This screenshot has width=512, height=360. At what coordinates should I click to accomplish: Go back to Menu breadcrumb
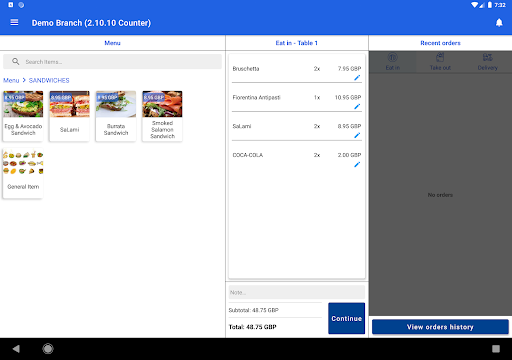click(11, 80)
